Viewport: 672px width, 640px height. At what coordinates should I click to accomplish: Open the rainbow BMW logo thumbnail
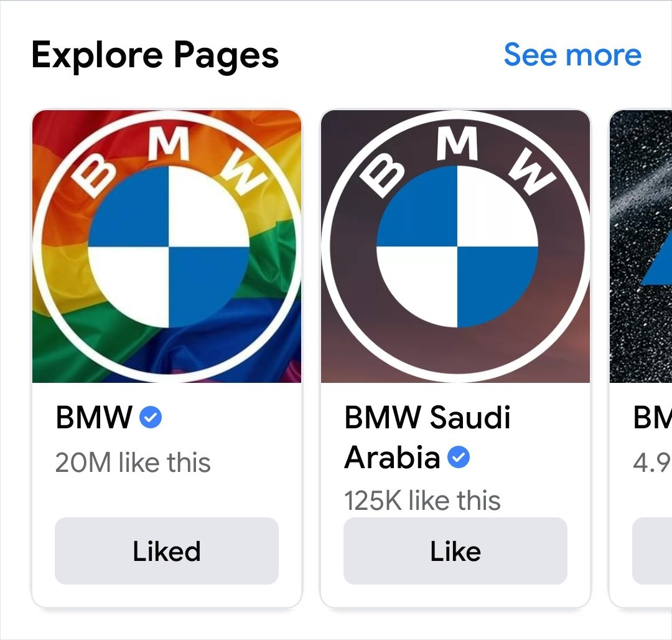click(x=167, y=247)
